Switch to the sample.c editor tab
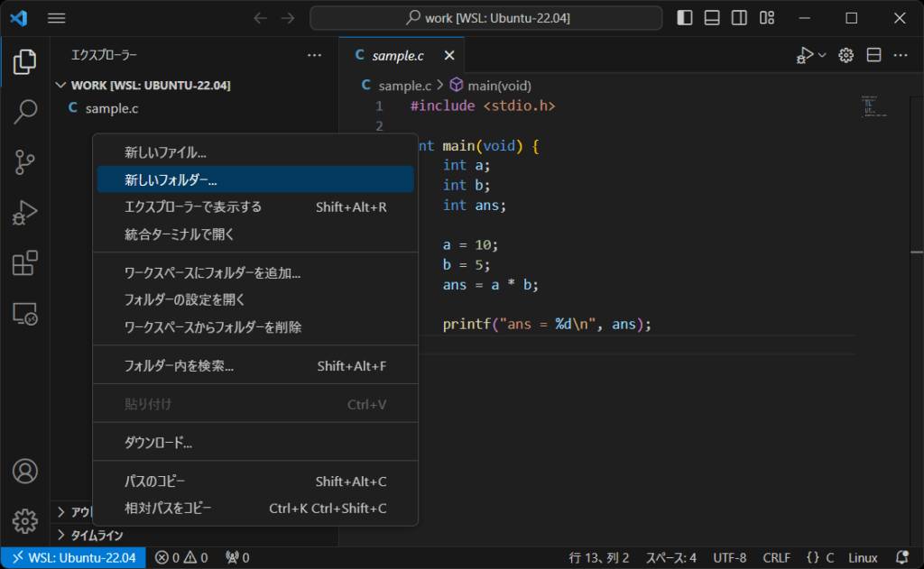 pyautogui.click(x=402, y=54)
